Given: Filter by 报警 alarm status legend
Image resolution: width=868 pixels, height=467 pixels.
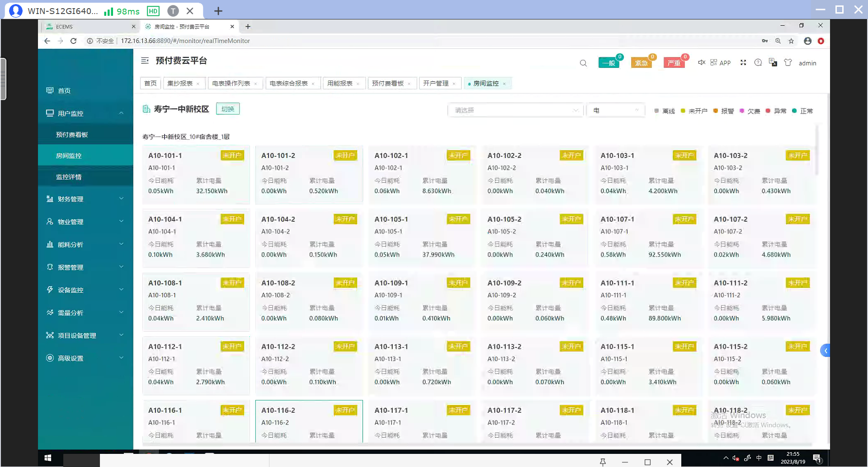Looking at the screenshot, I should pyautogui.click(x=723, y=111).
